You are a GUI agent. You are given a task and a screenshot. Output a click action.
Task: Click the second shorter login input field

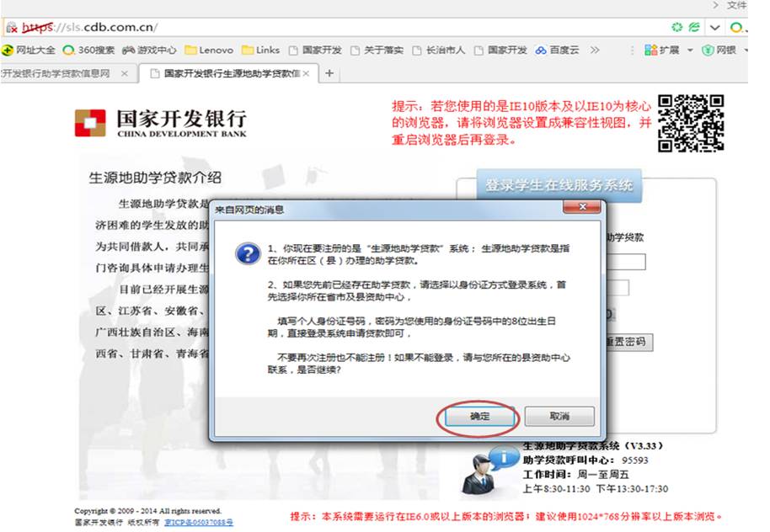click(618, 288)
